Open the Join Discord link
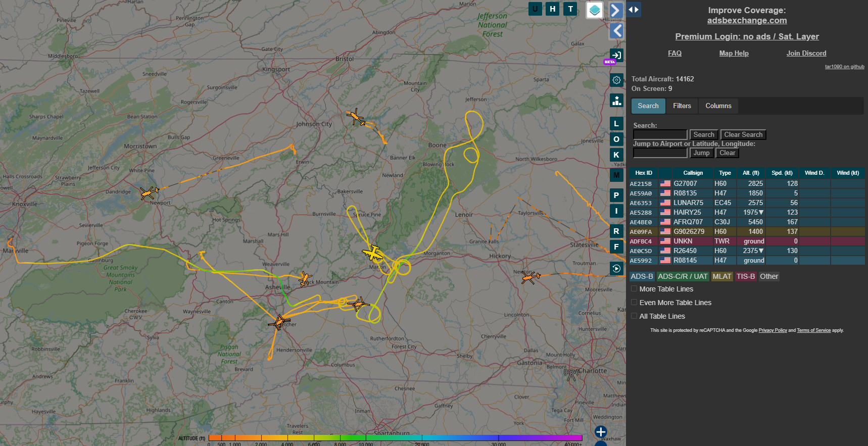 click(806, 53)
